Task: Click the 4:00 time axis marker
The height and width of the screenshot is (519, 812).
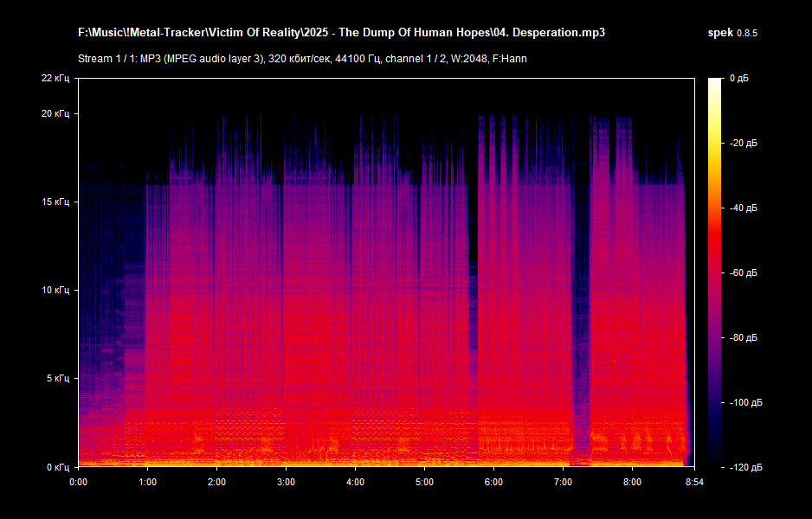Action: 355,482
